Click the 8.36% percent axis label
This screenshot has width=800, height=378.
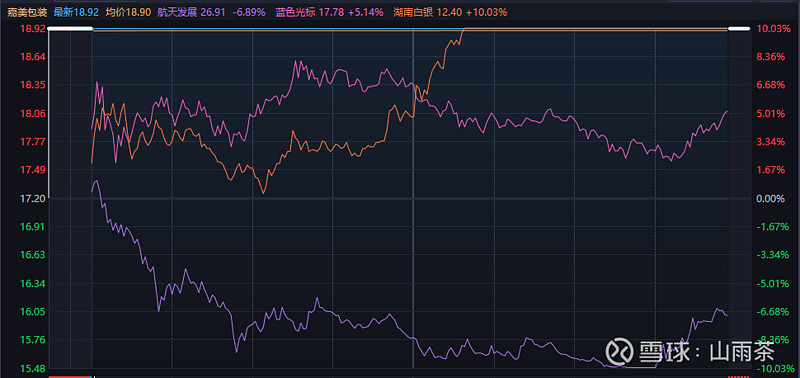(x=770, y=57)
